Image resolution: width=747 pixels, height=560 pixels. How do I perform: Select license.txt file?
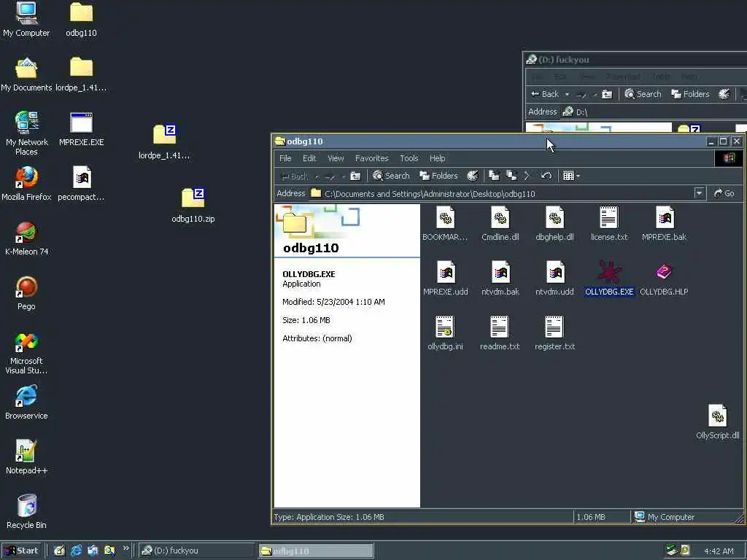click(609, 224)
